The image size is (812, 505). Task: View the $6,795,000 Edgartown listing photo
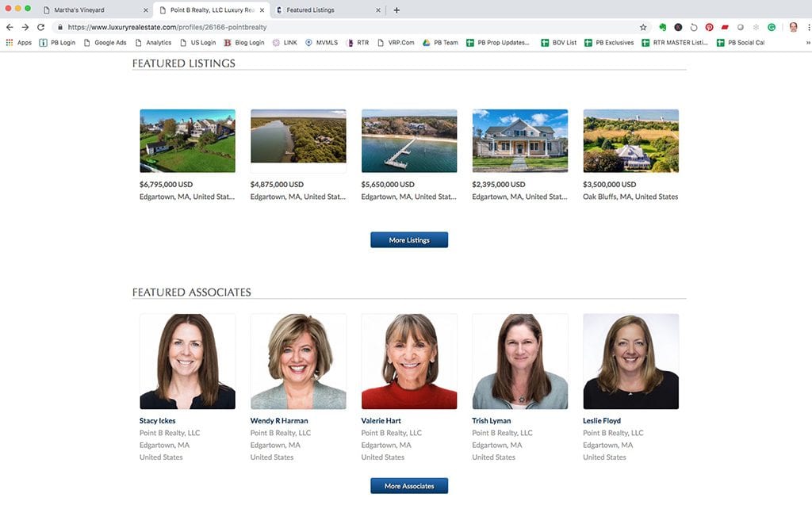click(x=187, y=140)
